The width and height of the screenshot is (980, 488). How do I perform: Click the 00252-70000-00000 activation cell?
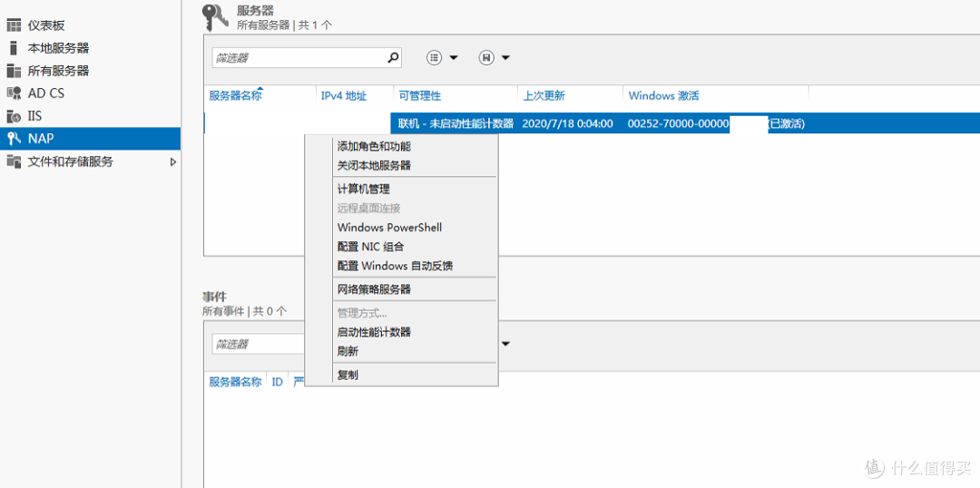pos(678,123)
